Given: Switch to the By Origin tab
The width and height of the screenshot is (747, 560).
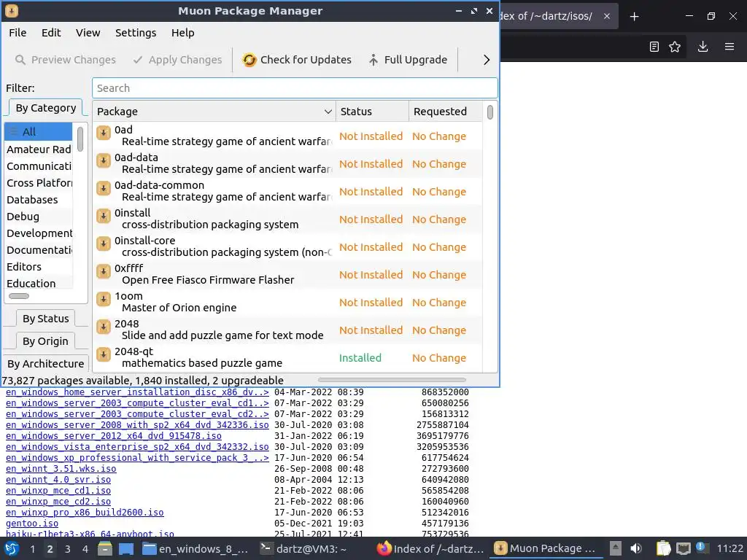Looking at the screenshot, I should pyautogui.click(x=46, y=341).
